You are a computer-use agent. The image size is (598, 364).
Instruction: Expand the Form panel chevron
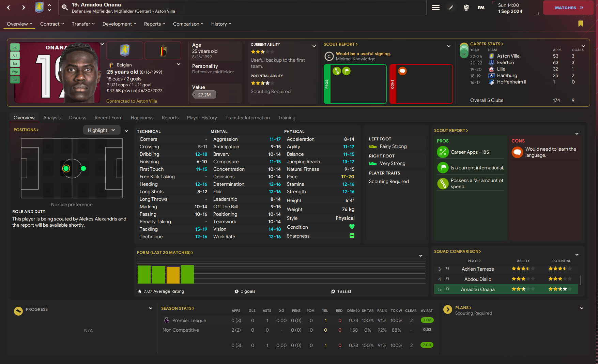[x=421, y=256]
